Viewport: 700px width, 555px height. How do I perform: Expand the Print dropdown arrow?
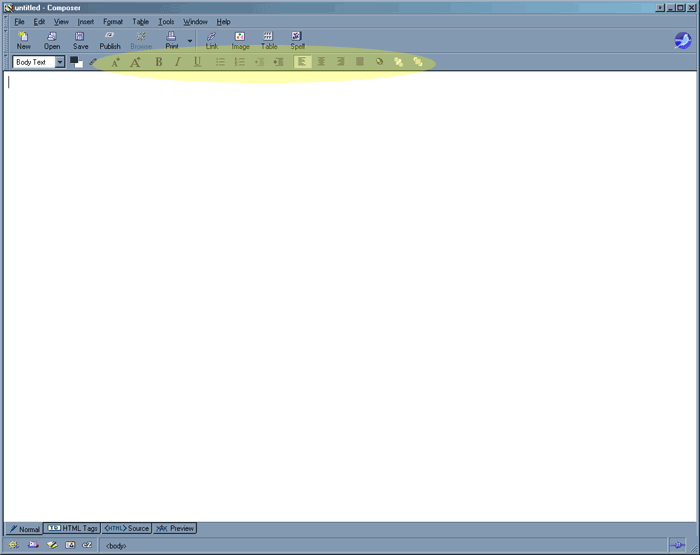coord(190,41)
